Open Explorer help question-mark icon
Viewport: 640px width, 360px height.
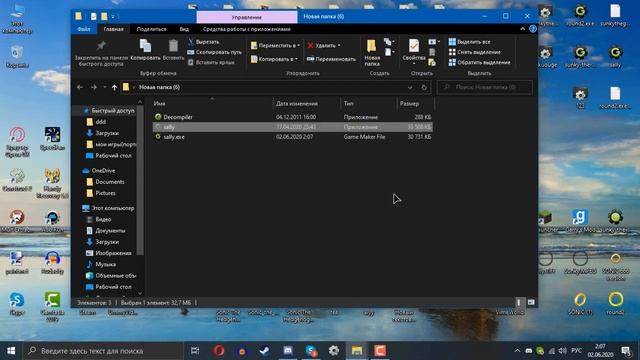tap(533, 29)
